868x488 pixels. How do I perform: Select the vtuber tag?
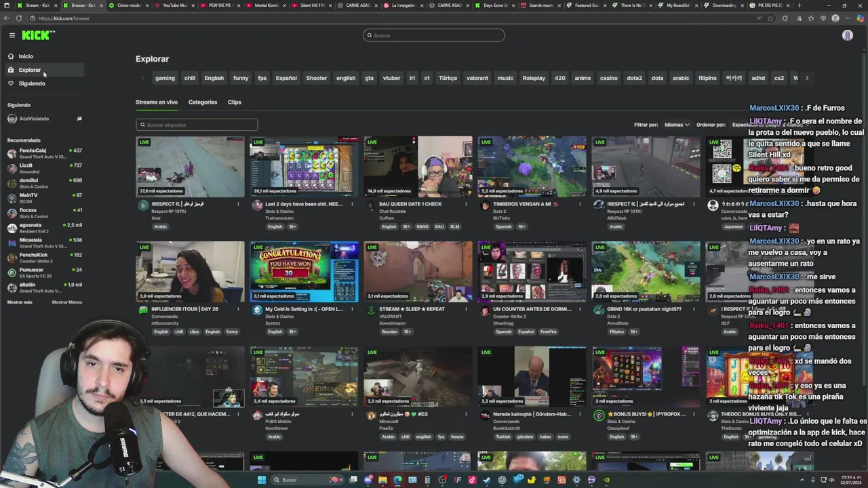coord(392,78)
